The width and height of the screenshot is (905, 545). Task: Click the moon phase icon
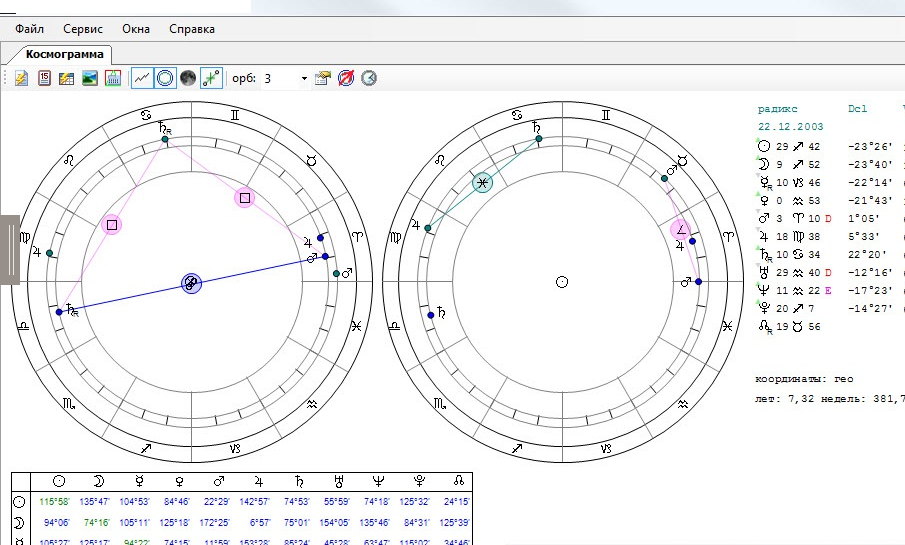tap(188, 78)
